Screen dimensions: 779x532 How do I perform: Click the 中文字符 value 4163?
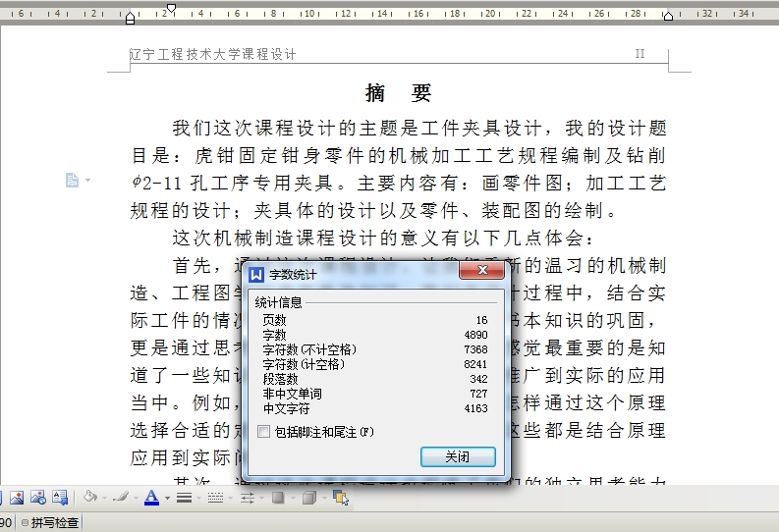click(x=475, y=408)
